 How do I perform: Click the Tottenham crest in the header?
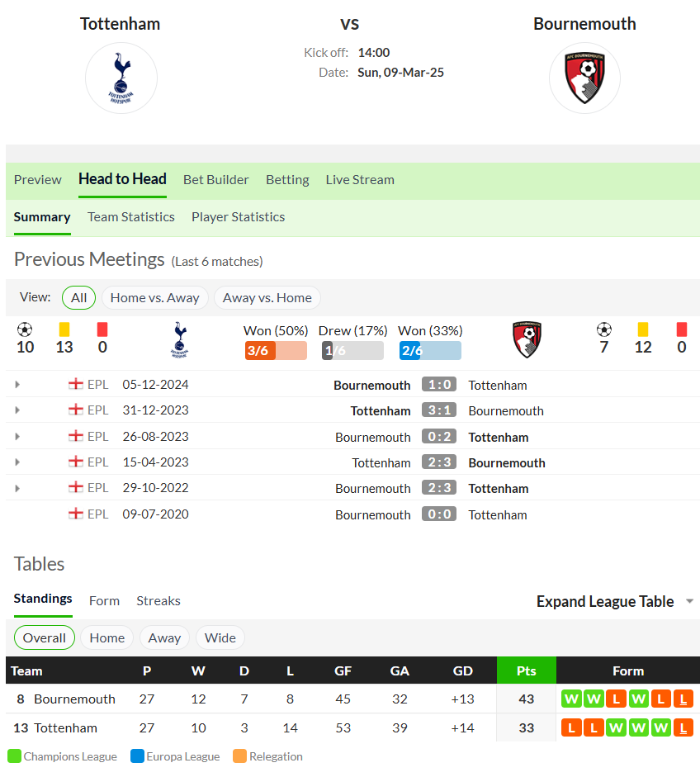tap(121, 78)
